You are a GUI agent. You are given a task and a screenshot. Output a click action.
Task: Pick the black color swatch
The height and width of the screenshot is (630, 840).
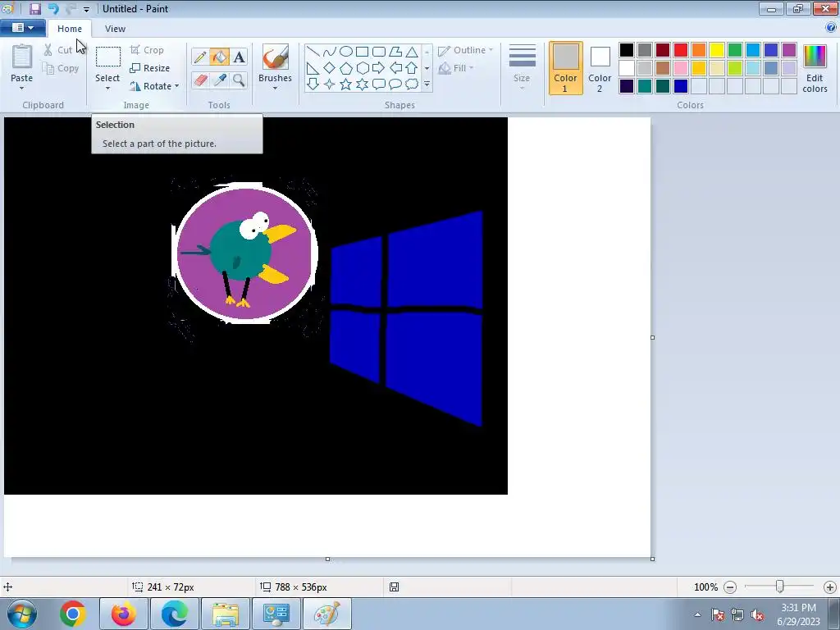tap(627, 50)
